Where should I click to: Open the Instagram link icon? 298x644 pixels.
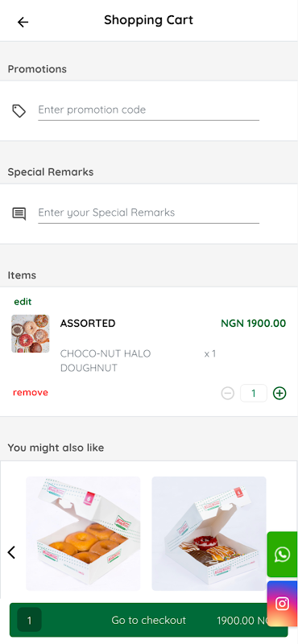pos(283,603)
